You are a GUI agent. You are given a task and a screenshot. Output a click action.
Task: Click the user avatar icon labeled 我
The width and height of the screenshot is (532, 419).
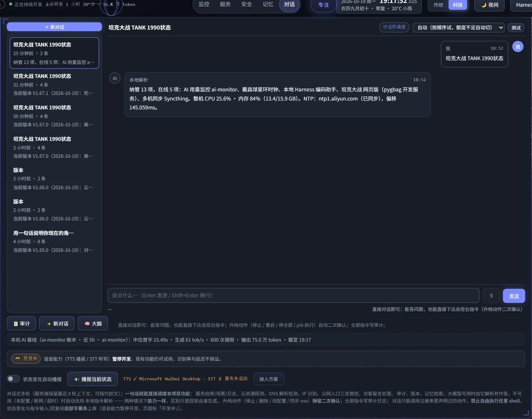518,47
